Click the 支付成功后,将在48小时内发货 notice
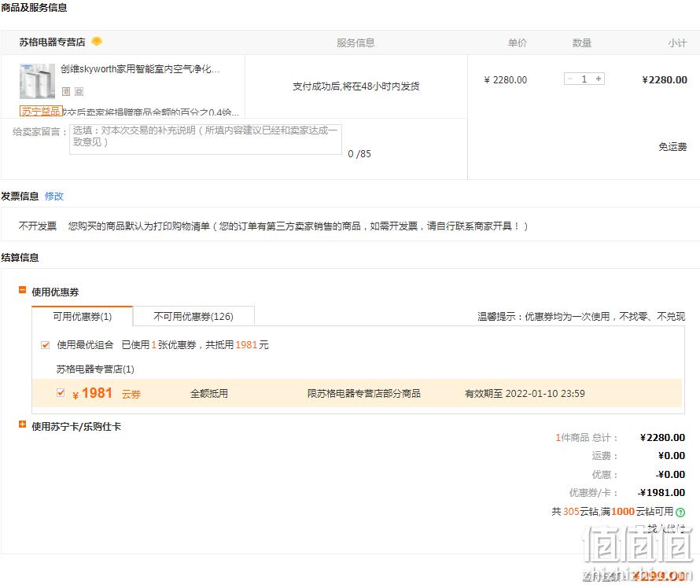This screenshot has width=700, height=588. pos(356,86)
